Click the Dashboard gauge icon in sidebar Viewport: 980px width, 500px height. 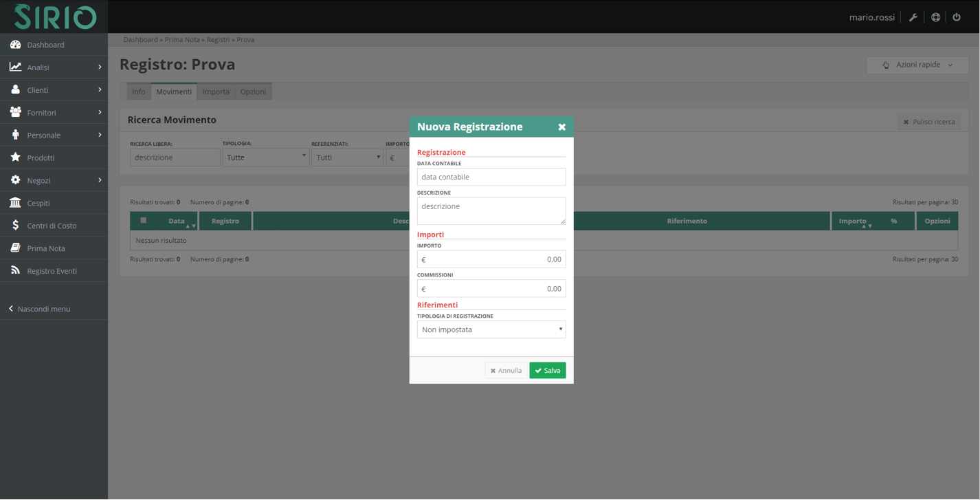click(x=15, y=45)
